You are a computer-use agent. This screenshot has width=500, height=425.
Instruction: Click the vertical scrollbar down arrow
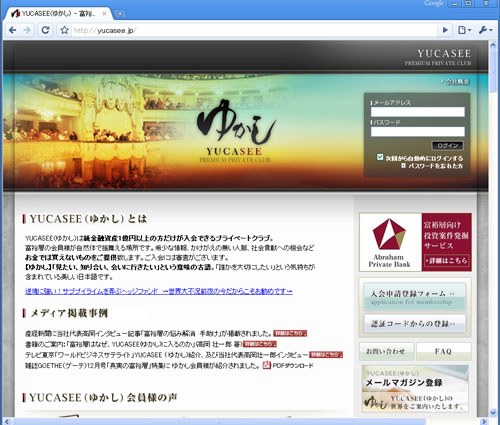(x=493, y=413)
